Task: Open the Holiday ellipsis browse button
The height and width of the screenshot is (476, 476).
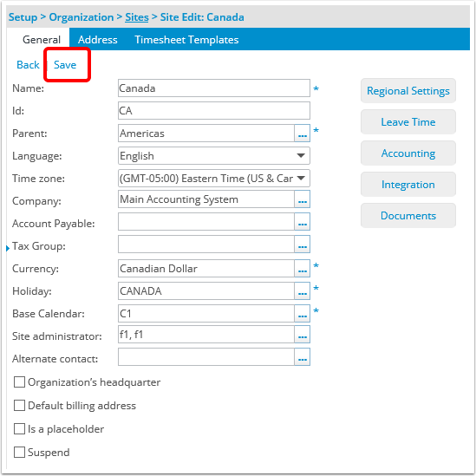Action: 302,290
